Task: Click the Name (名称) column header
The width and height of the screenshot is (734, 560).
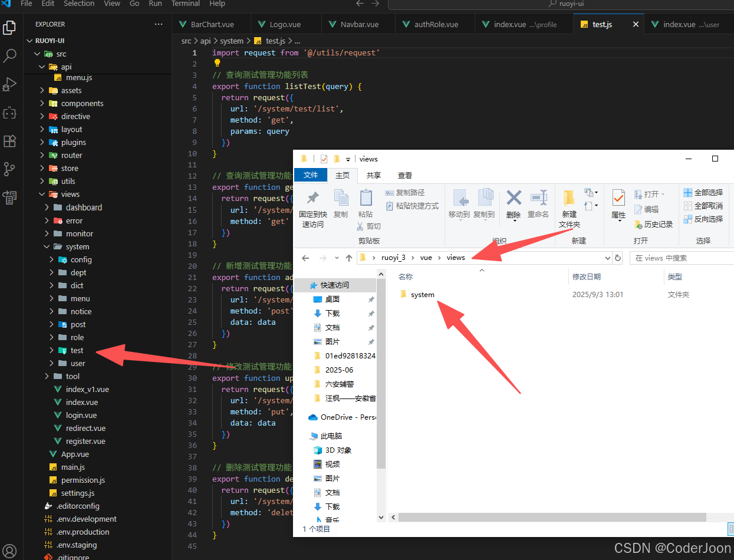Action: click(406, 277)
